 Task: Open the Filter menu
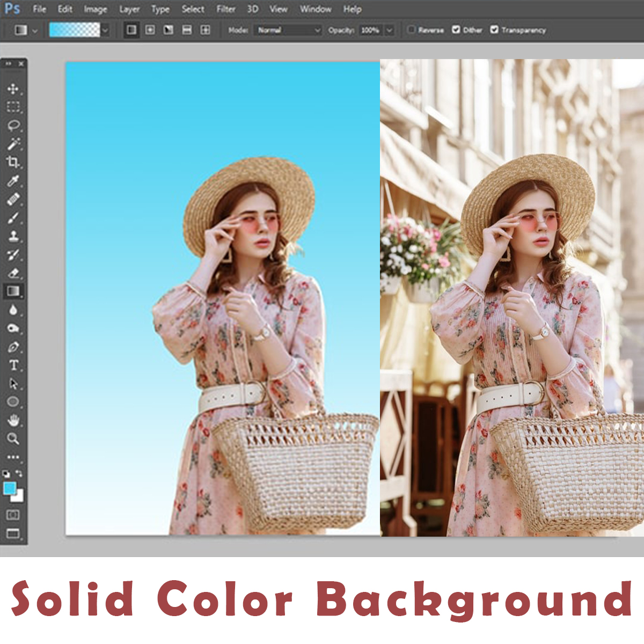click(x=226, y=9)
